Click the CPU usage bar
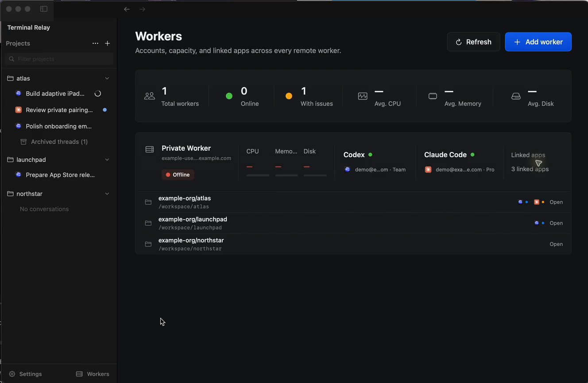 (258, 176)
